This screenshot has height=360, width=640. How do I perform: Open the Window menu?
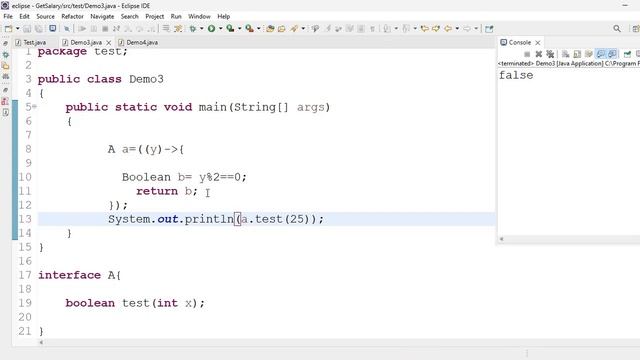pyautogui.click(x=199, y=16)
